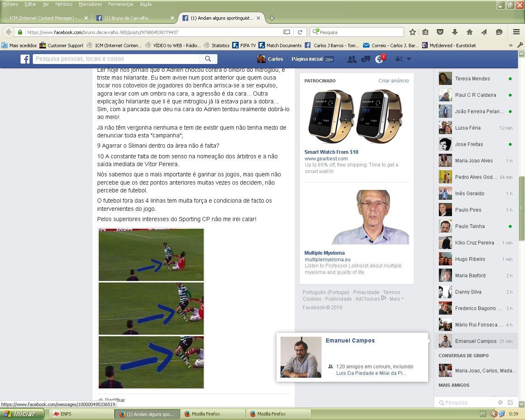Open the first football post image
The height and width of the screenshot is (420, 525).
pos(151,255)
